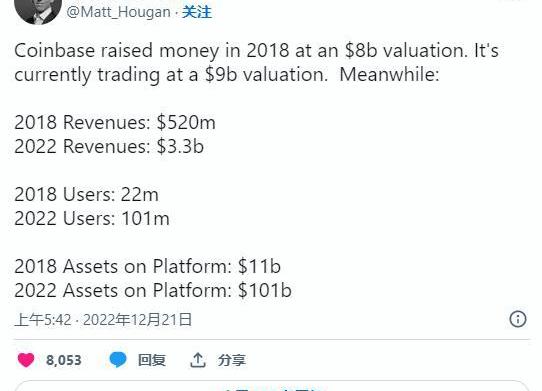Click the blue reply speech bubble icon
Image resolution: width=542 pixels, height=391 pixels.
pyautogui.click(x=118, y=360)
